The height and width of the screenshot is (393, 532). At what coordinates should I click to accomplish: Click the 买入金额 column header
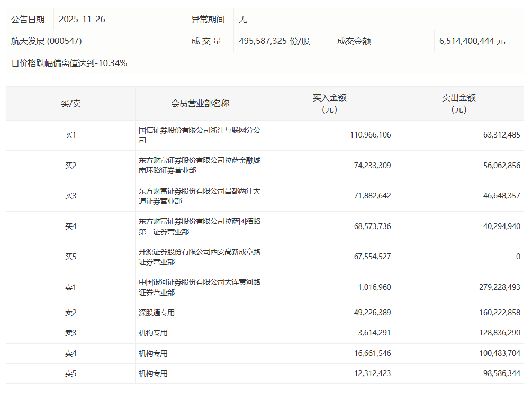click(x=329, y=104)
